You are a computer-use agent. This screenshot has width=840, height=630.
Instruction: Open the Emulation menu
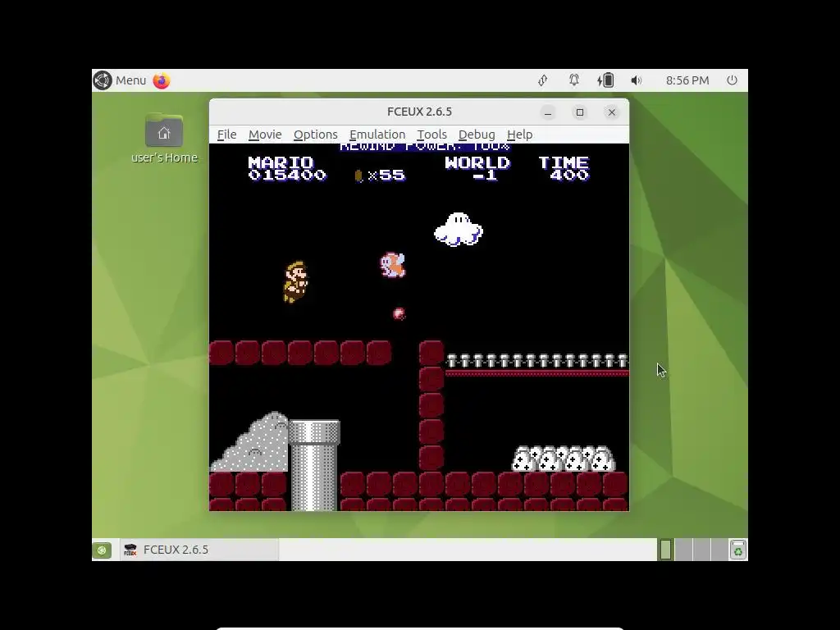[377, 135]
